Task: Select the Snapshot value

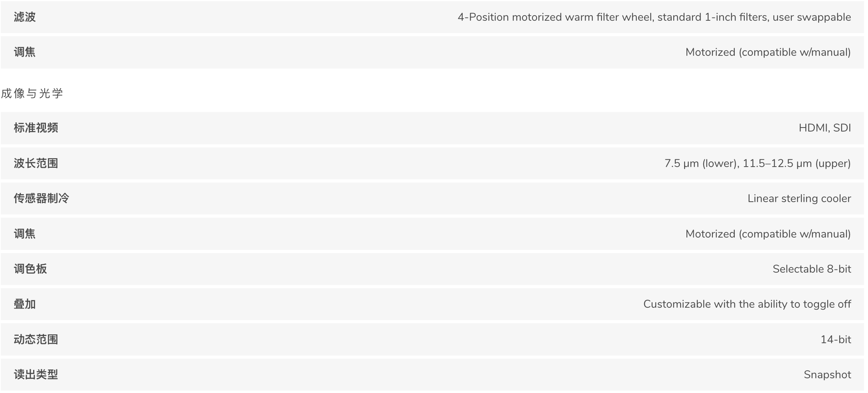Action: pyautogui.click(x=827, y=375)
